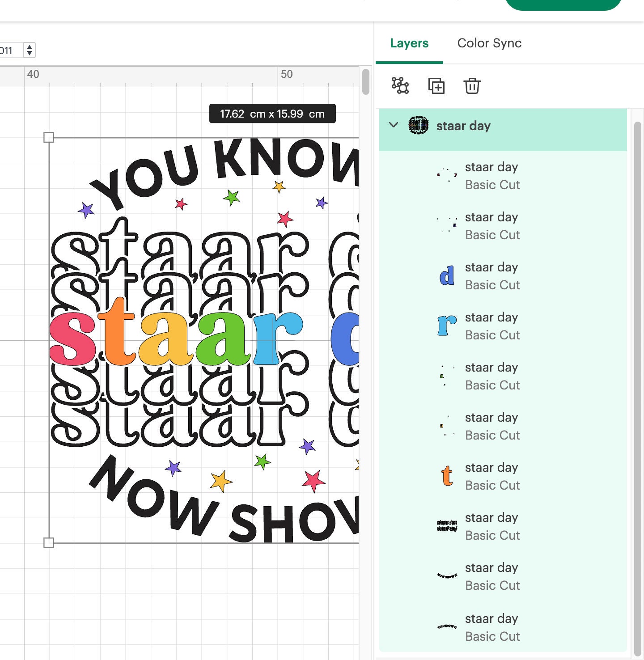
Task: Click the 17.62 cm x 15.99 cm label
Action: coord(272,114)
